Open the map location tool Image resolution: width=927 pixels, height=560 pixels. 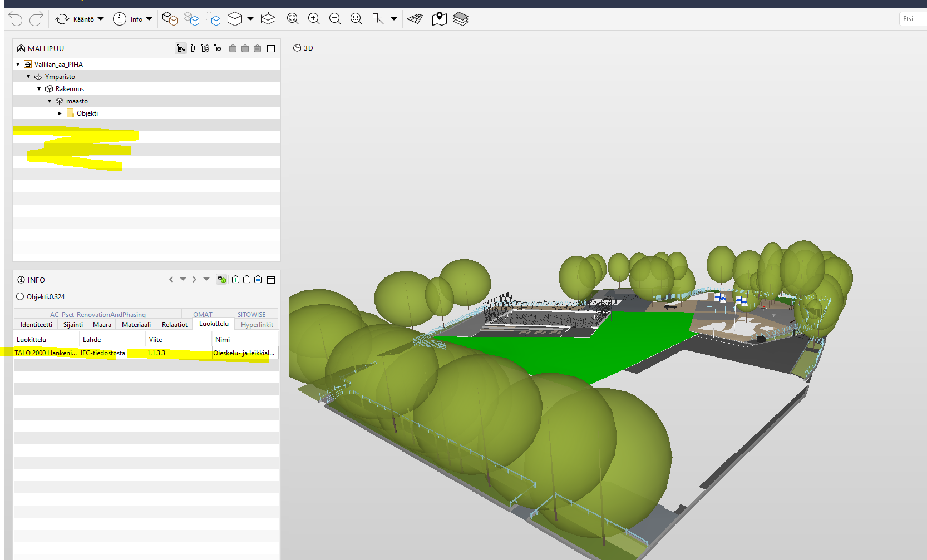[x=439, y=19]
